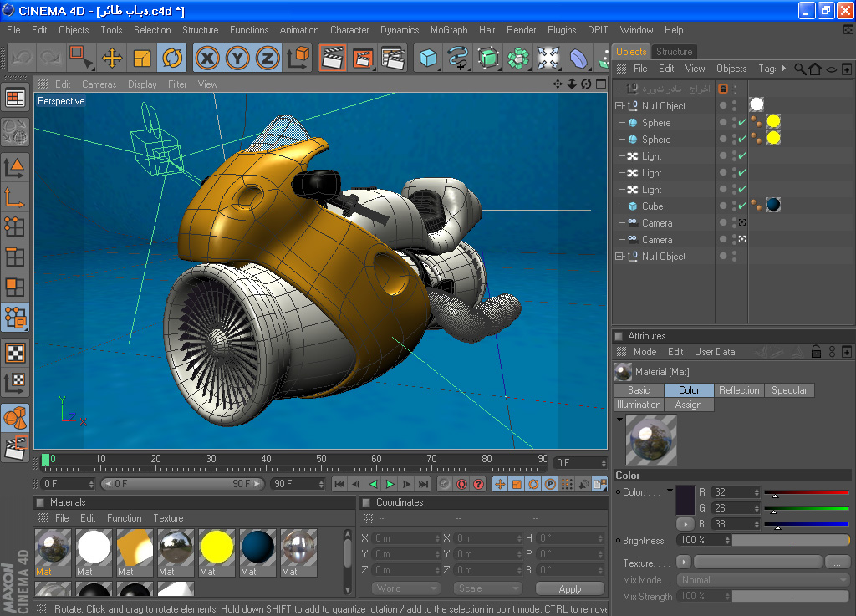Toggle X axis lock
Image resolution: width=856 pixels, height=616 pixels.
[x=207, y=58]
